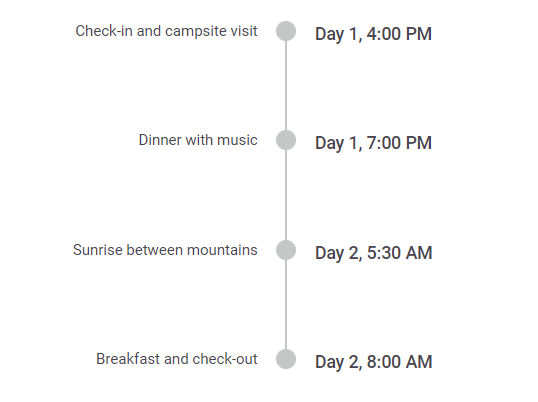Click the Day 2 text beside 8:00 AM
The height and width of the screenshot is (402, 538).
point(337,362)
